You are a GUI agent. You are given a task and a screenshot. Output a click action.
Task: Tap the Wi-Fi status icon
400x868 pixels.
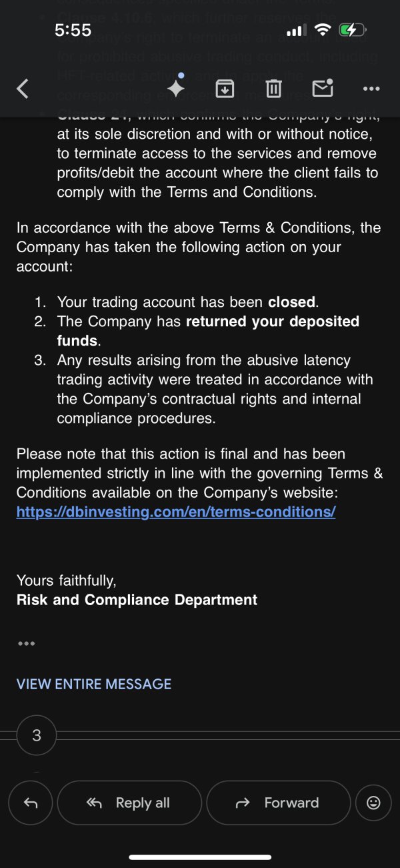(323, 30)
